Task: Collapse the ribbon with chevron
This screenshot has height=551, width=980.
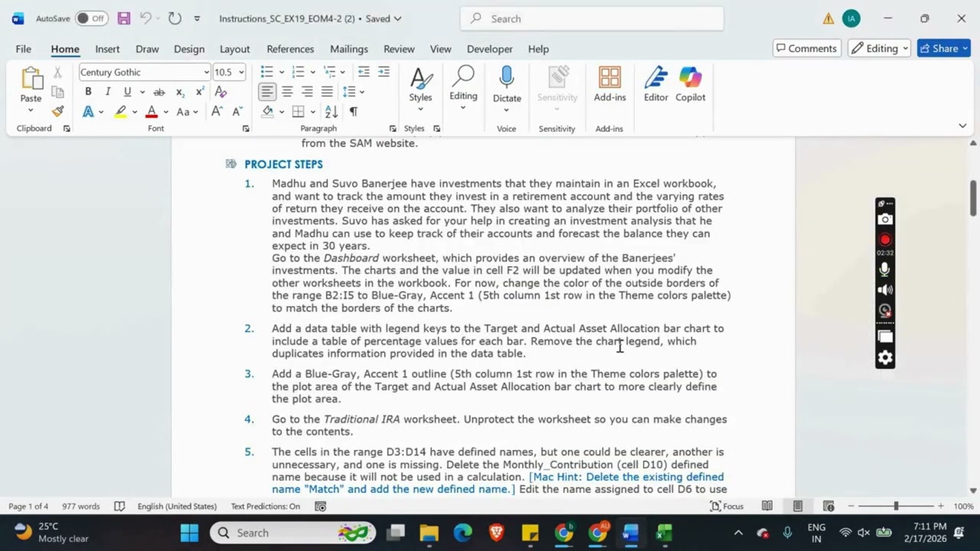Action: (962, 126)
